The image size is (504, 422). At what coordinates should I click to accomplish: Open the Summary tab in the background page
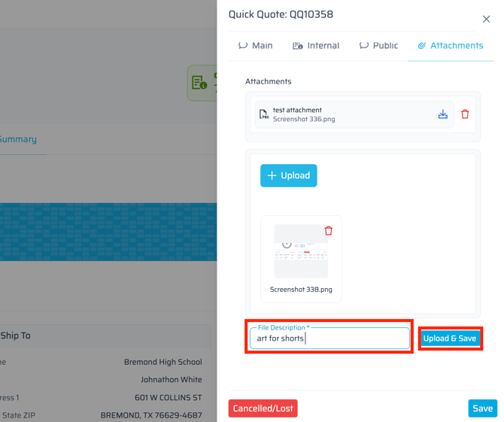pyautogui.click(x=18, y=139)
